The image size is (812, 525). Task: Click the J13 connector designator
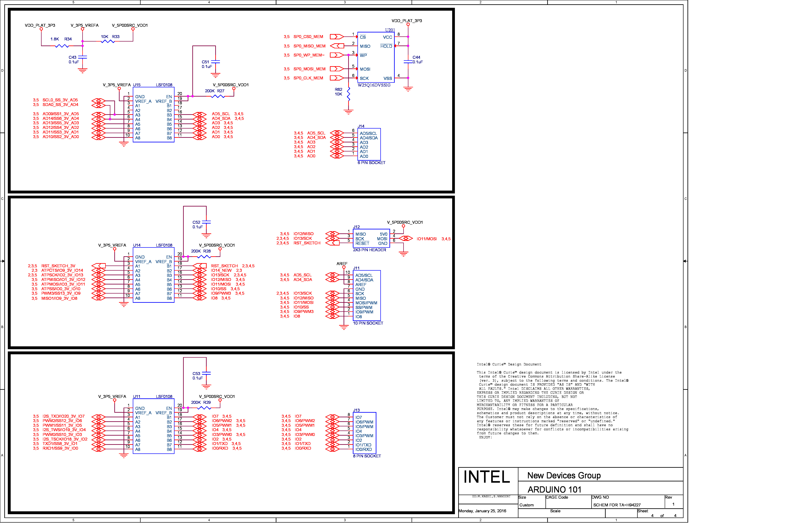pyautogui.click(x=357, y=411)
